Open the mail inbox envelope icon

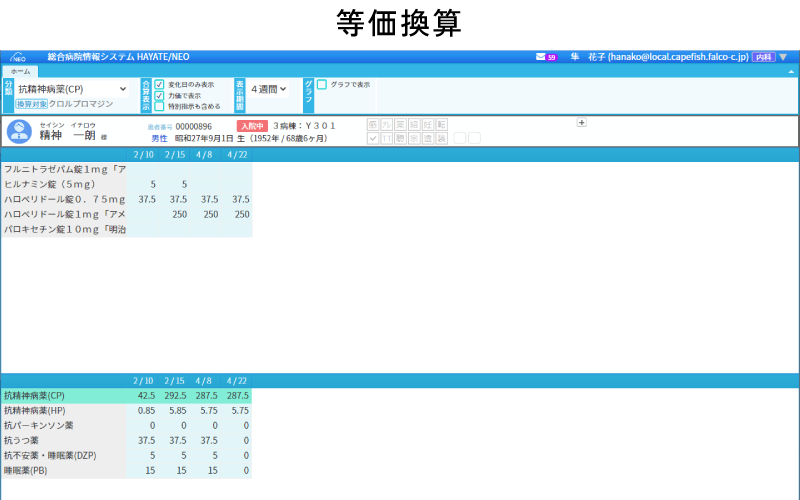[x=541, y=57]
